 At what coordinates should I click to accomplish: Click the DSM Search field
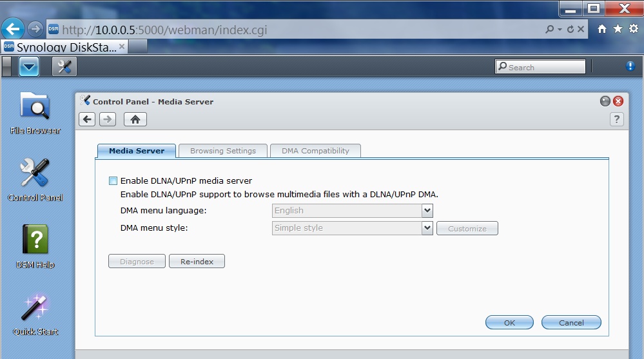(540, 67)
